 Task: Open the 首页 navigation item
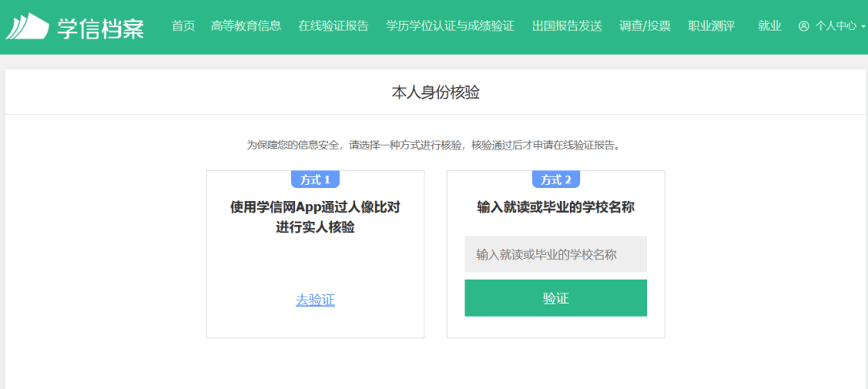[x=183, y=26]
